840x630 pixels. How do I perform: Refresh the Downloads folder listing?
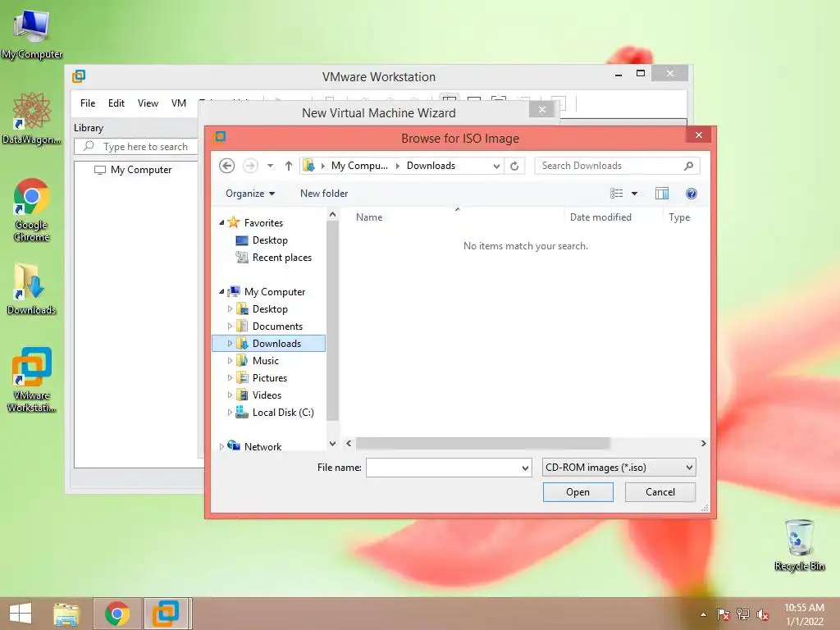[514, 166]
